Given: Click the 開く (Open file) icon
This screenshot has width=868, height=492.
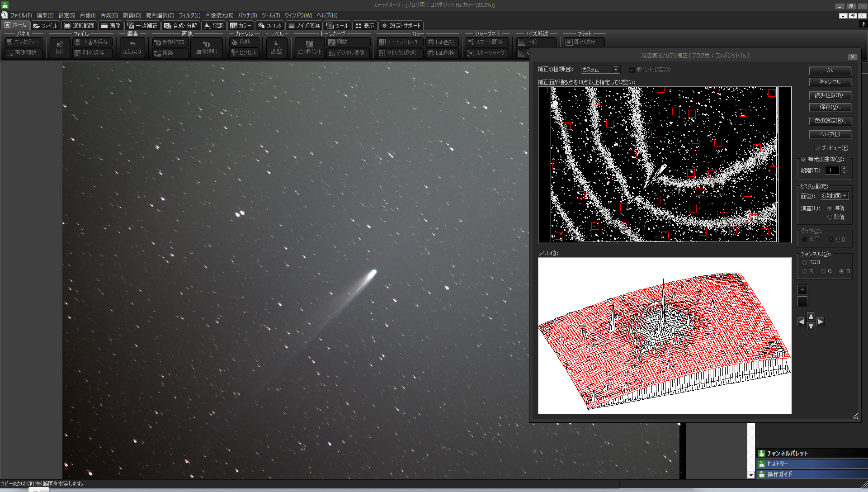Looking at the screenshot, I should 60,47.
